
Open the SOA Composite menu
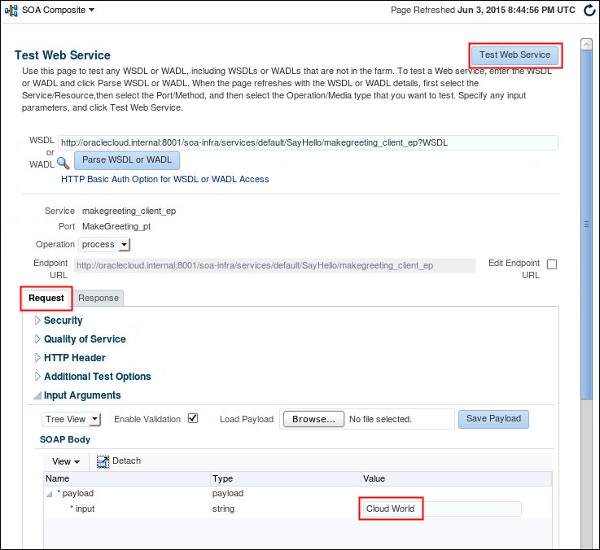pyautogui.click(x=57, y=10)
